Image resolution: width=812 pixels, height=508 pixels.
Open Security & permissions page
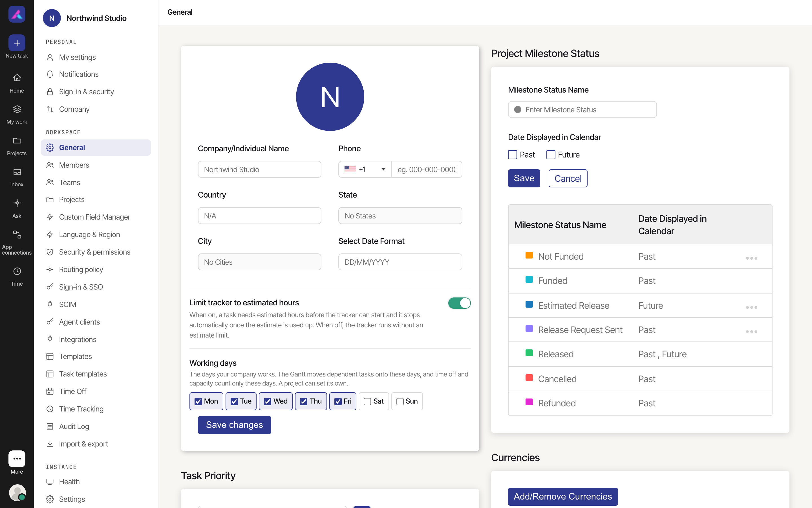tap(96, 252)
